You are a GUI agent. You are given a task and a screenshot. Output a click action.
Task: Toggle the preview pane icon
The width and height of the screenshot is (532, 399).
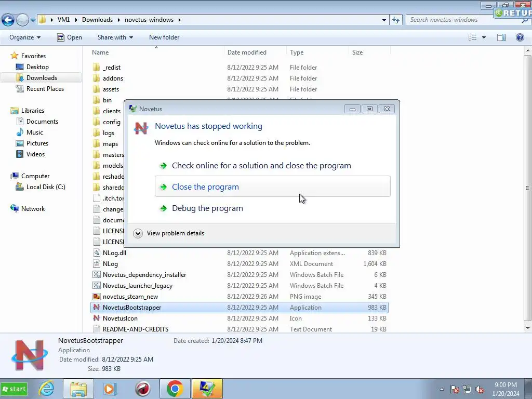[501, 37]
